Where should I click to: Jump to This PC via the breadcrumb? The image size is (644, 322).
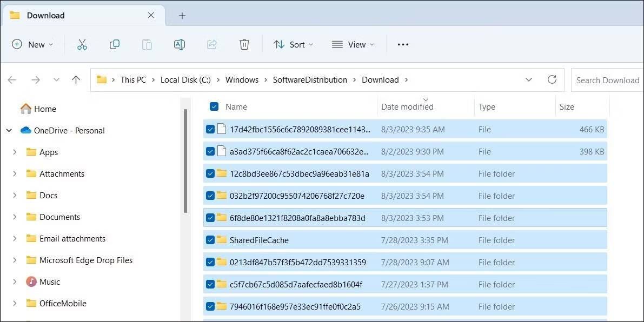133,79
